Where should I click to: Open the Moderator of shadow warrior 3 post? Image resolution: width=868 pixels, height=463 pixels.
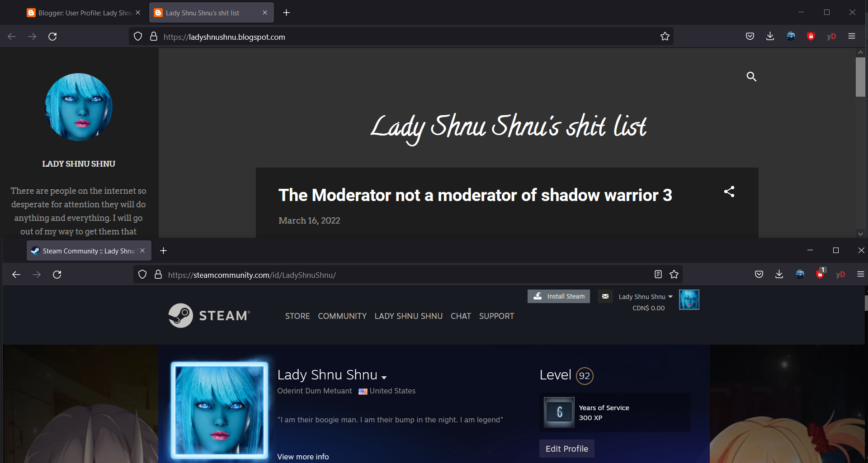tap(475, 195)
